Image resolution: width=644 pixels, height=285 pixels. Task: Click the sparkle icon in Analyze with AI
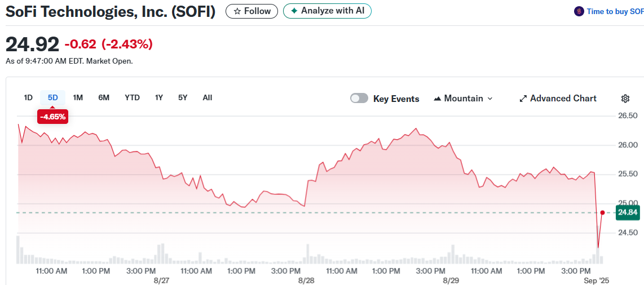(294, 11)
